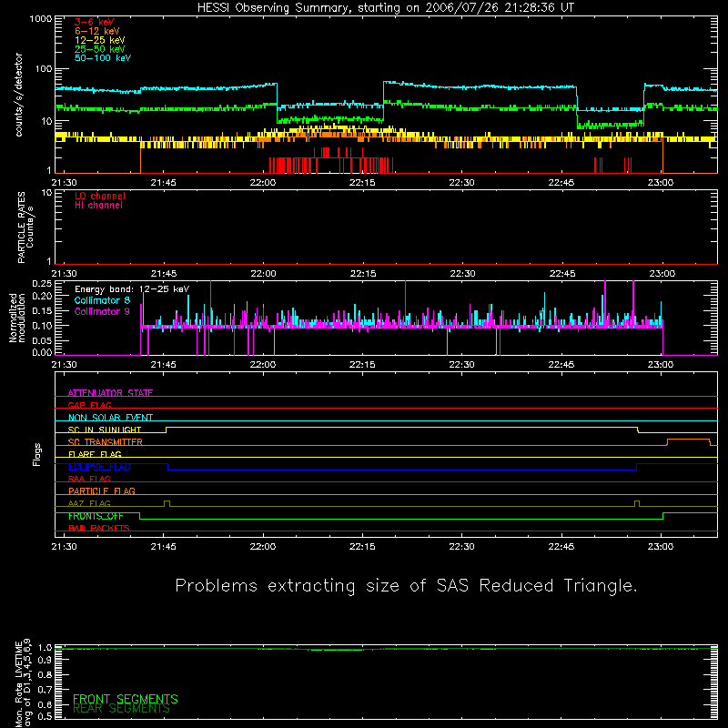
Task: Select the 'HI channel' legend label
Action: coord(98,206)
